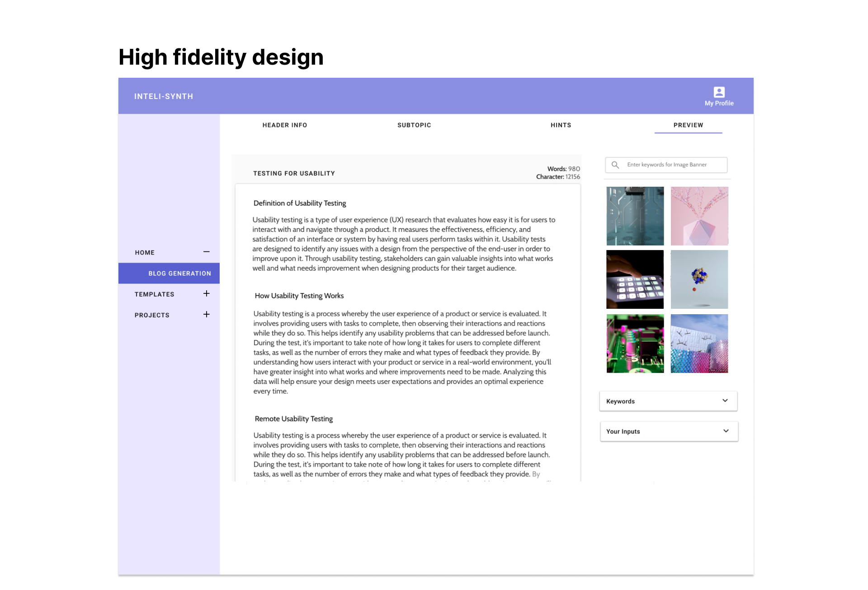The height and width of the screenshot is (590, 868).
Task: Collapse the HOME section in the sidebar
Action: (x=207, y=252)
